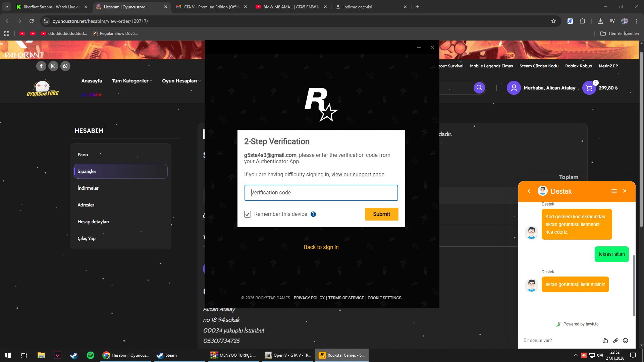
Task: Focus the Verification code input field
Action: pyautogui.click(x=321, y=193)
